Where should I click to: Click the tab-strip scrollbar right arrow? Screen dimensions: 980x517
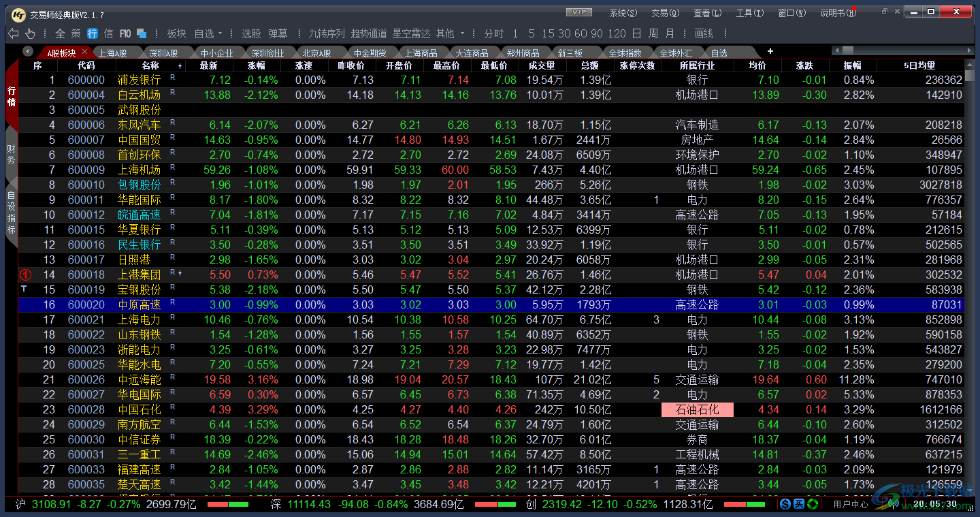[x=969, y=50]
